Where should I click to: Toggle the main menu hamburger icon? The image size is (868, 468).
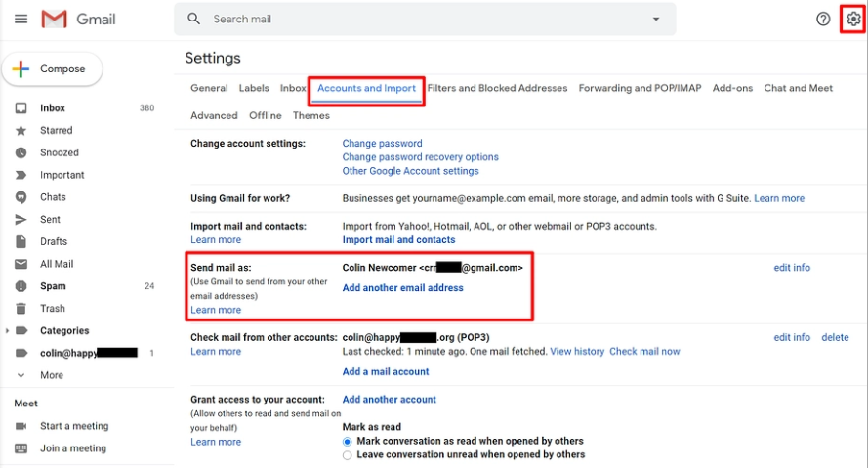[21, 20]
